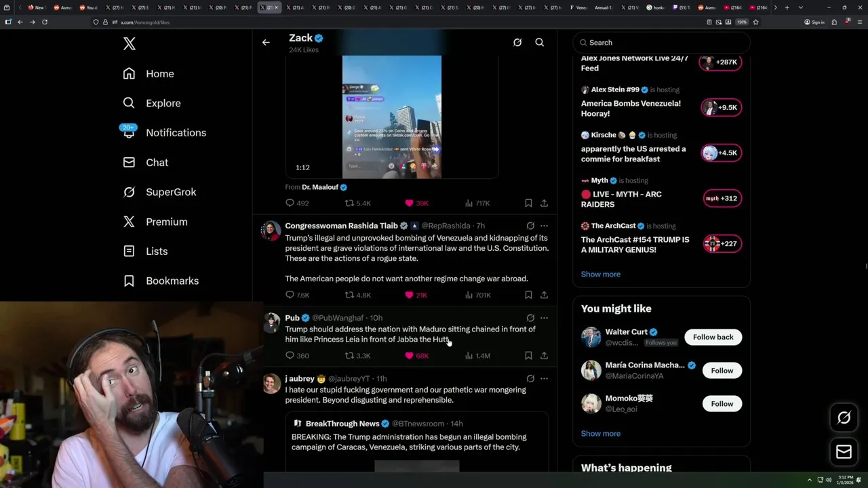
Task: Open Bookmarks in the sidebar
Action: tap(161, 281)
